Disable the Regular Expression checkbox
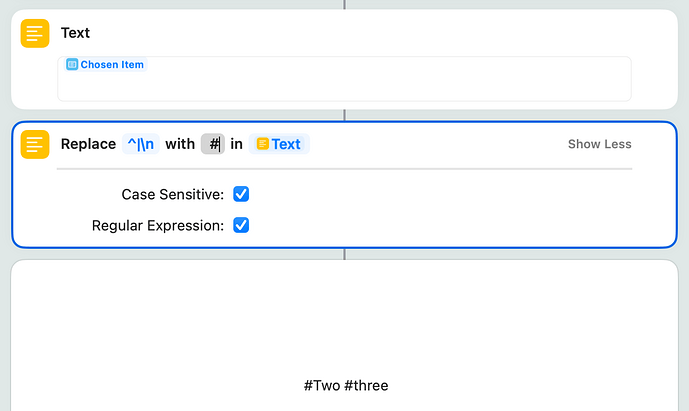The height and width of the screenshot is (411, 689). pyautogui.click(x=241, y=225)
